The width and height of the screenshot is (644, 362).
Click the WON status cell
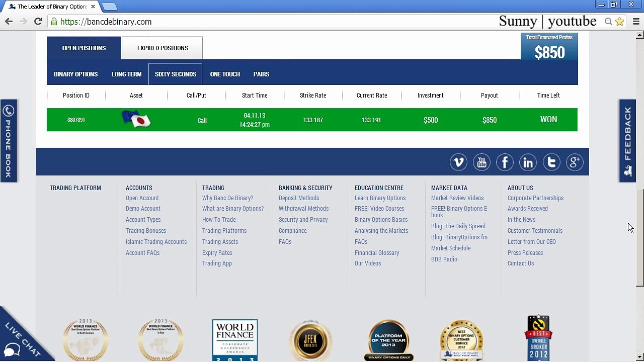click(548, 120)
